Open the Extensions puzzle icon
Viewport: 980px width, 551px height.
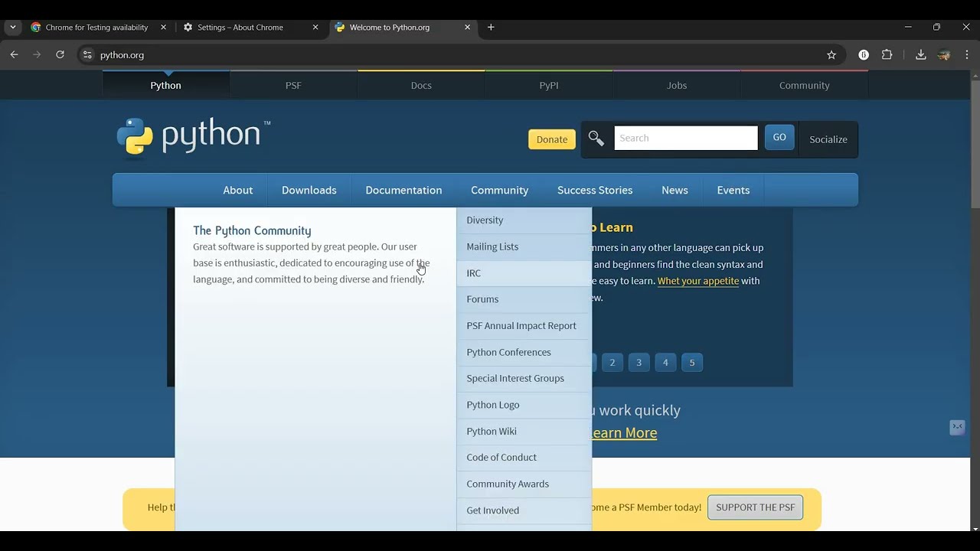coord(887,54)
